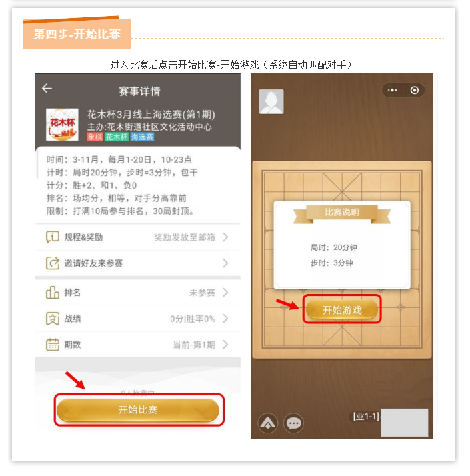Open 期数 当前-第1期 row
Image resolution: width=470 pixels, height=476 pixels.
pos(138,345)
